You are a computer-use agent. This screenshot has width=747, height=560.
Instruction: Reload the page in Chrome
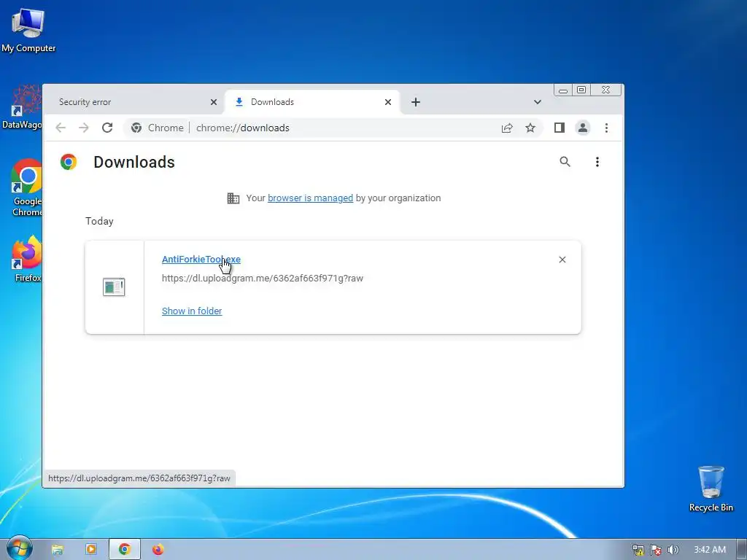click(107, 128)
